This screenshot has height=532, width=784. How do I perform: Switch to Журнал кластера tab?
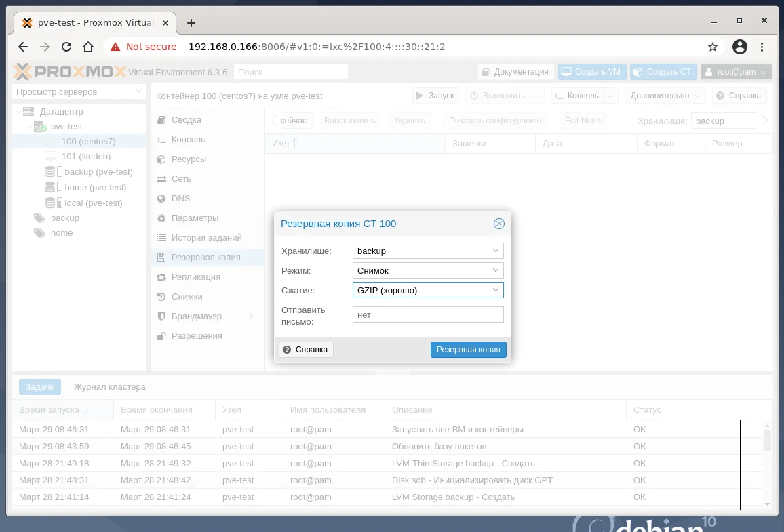(109, 387)
